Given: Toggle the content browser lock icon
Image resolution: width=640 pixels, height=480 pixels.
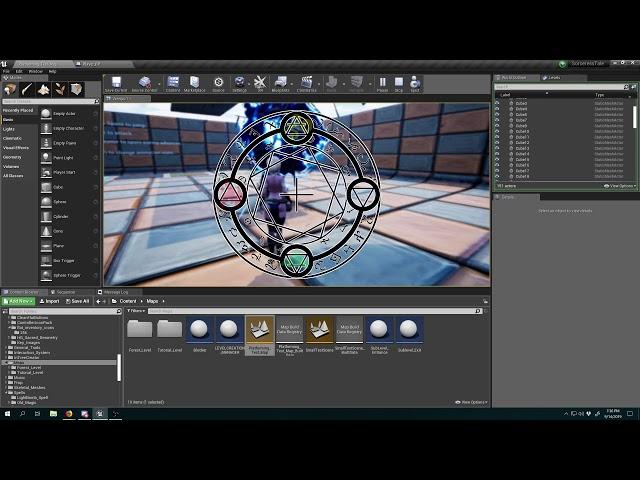Looking at the screenshot, I should coord(485,301).
